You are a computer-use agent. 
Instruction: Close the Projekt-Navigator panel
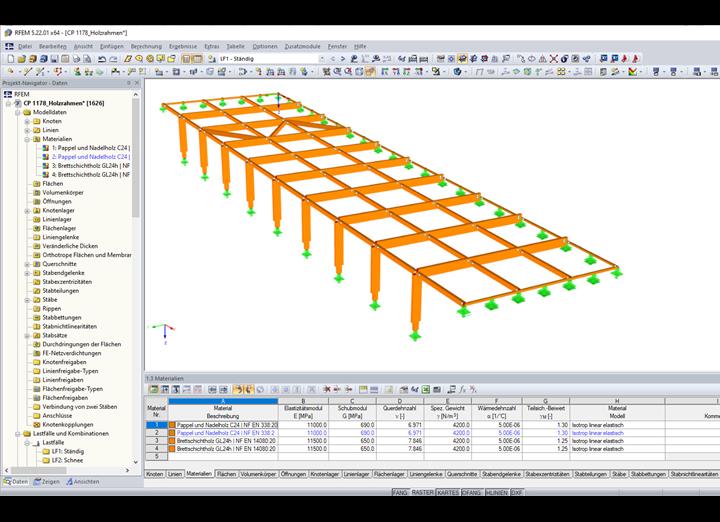tap(136, 83)
